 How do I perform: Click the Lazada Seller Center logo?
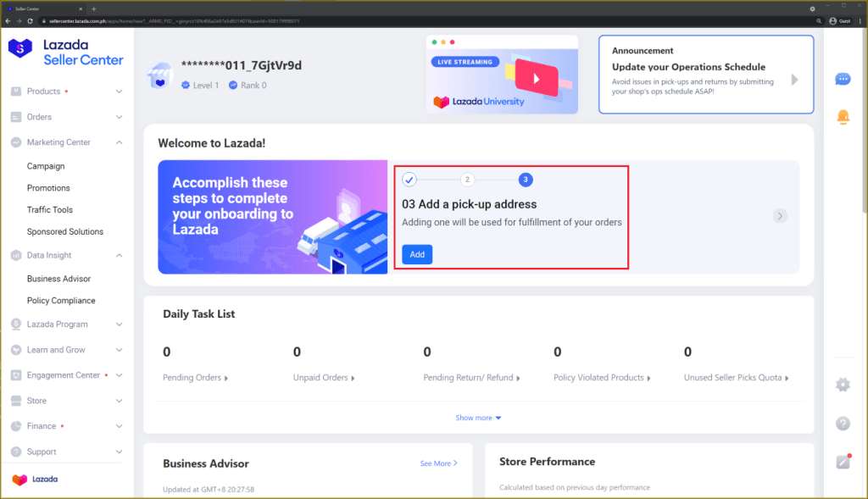pyautogui.click(x=66, y=53)
